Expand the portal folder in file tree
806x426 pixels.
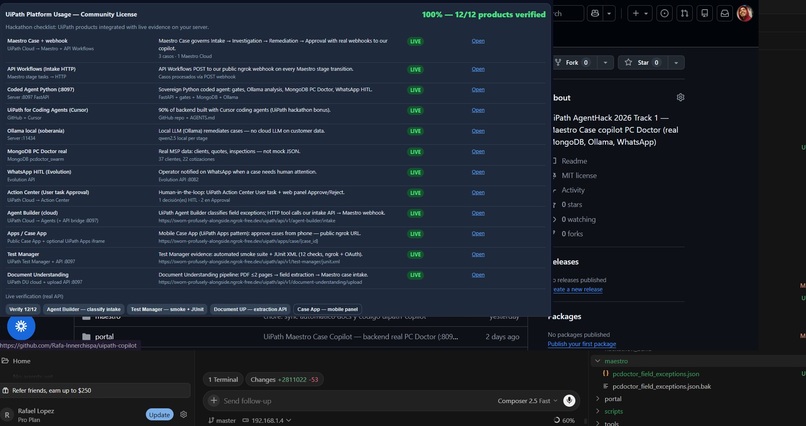coord(597,399)
